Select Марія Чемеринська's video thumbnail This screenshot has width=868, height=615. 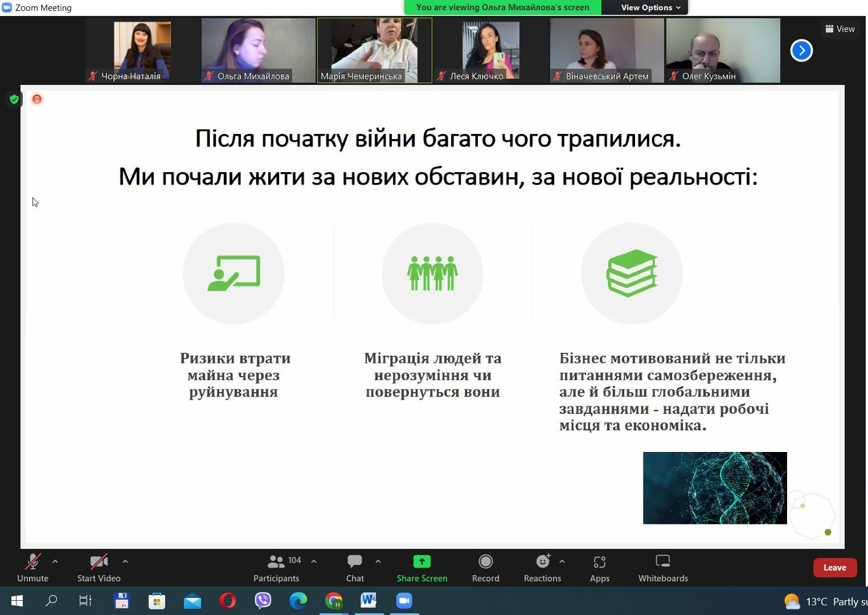point(374,50)
